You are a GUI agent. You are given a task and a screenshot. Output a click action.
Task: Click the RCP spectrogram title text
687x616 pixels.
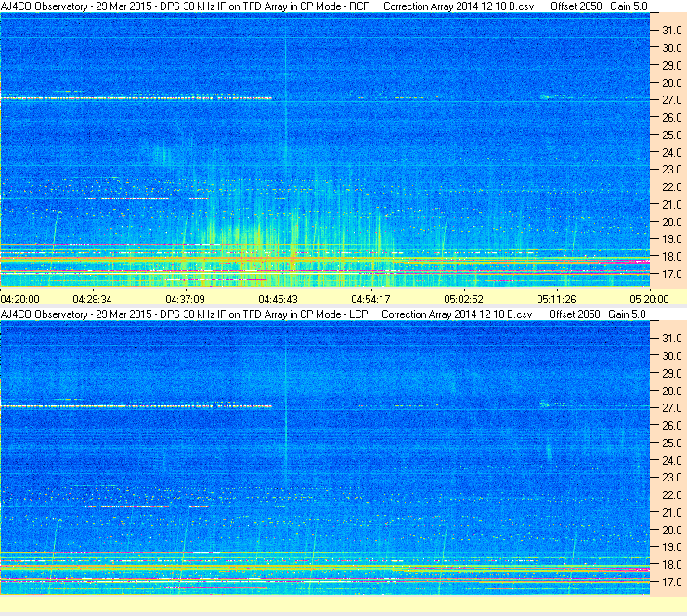[186, 6]
